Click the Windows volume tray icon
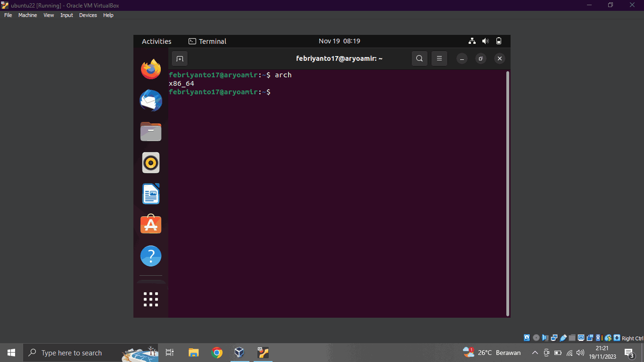Image resolution: width=644 pixels, height=362 pixels. click(x=580, y=353)
